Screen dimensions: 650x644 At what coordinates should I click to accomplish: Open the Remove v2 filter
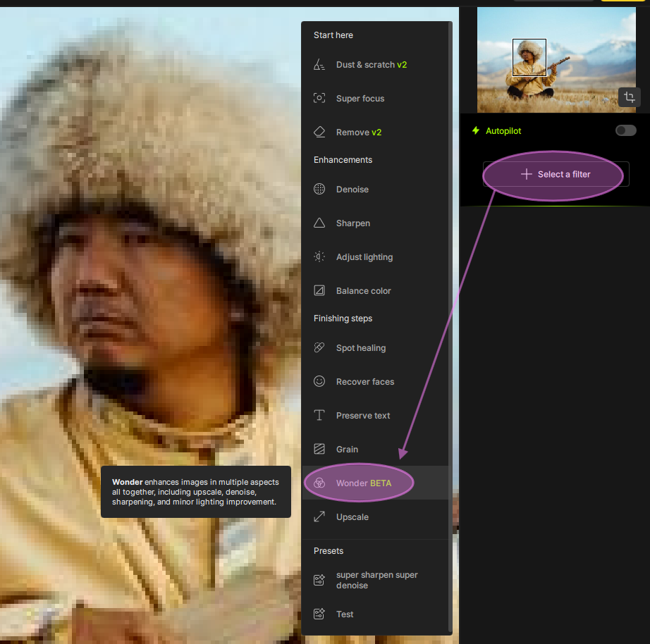click(x=319, y=132)
